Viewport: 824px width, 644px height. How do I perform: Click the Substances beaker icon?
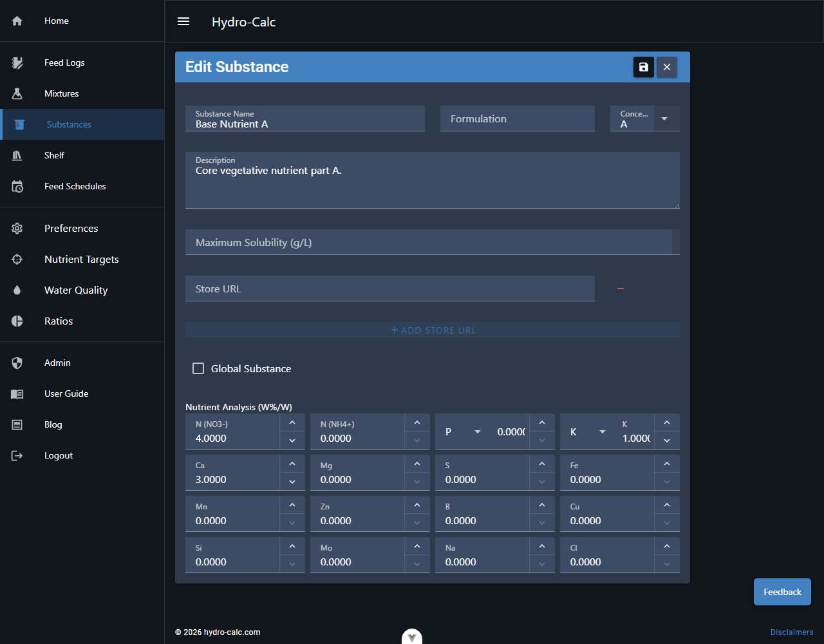[x=20, y=124]
